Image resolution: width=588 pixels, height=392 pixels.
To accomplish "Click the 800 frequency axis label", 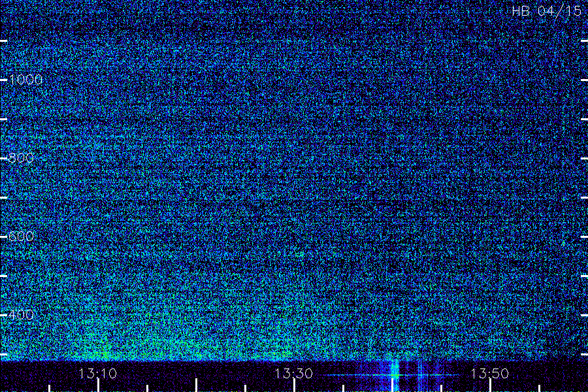I will 21,158.
